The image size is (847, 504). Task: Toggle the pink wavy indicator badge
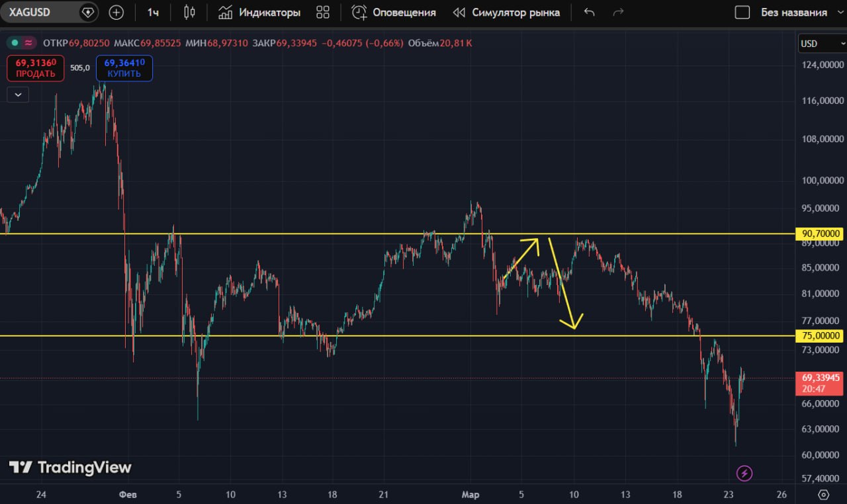pyautogui.click(x=28, y=43)
